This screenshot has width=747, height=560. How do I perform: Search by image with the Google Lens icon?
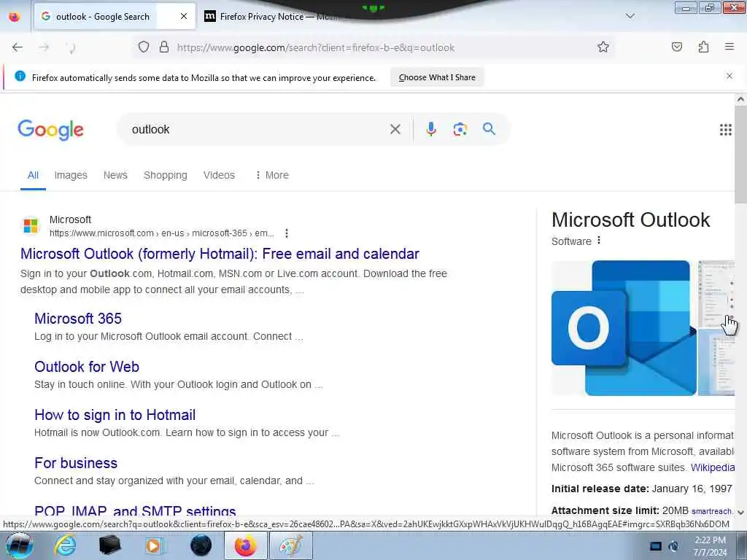[x=460, y=129]
